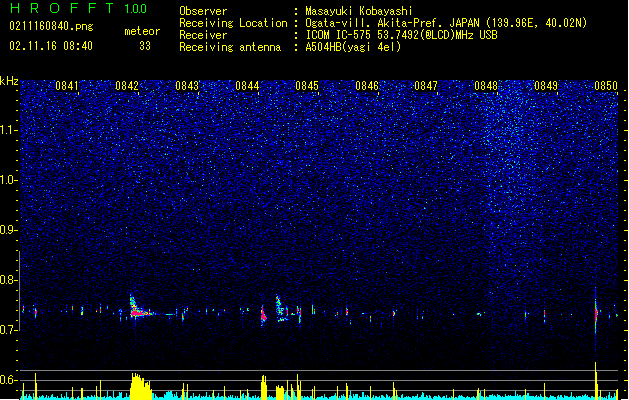
Task: Select the ICOM IC-575 53.7492 MHz USB text
Action: point(401,35)
